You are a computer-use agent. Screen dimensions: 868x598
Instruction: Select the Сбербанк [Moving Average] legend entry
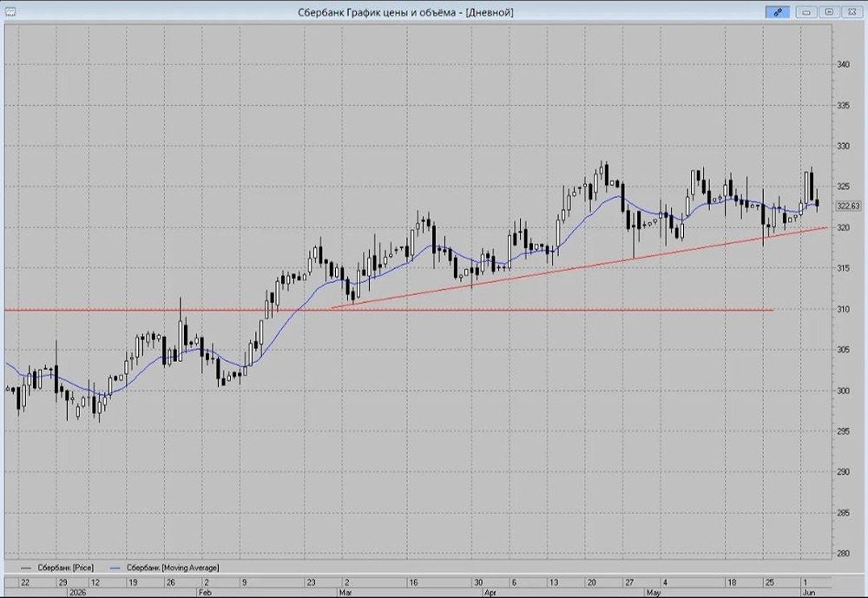coord(165,568)
